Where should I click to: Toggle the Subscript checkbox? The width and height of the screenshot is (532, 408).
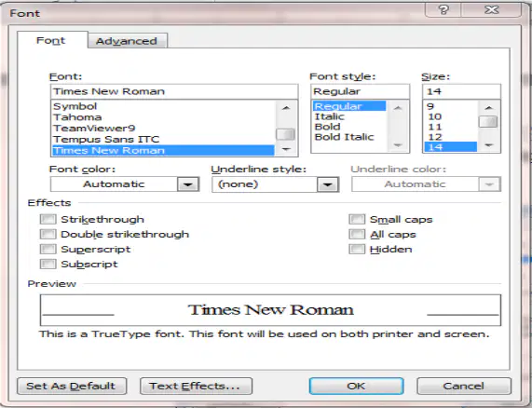point(48,265)
